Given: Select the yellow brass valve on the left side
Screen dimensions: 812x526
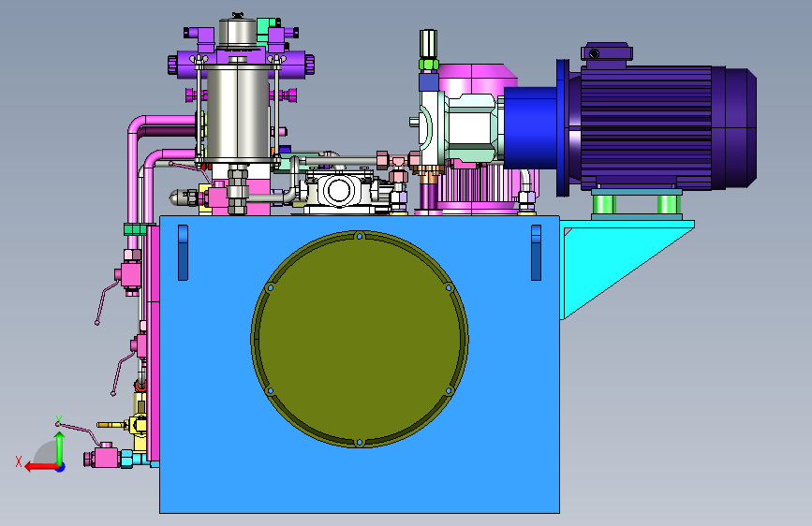Looking at the screenshot, I should pos(138,425).
